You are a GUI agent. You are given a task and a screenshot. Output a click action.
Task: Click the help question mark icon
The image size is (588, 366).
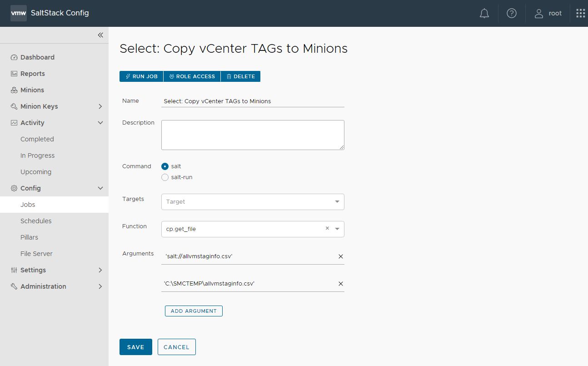(x=512, y=13)
